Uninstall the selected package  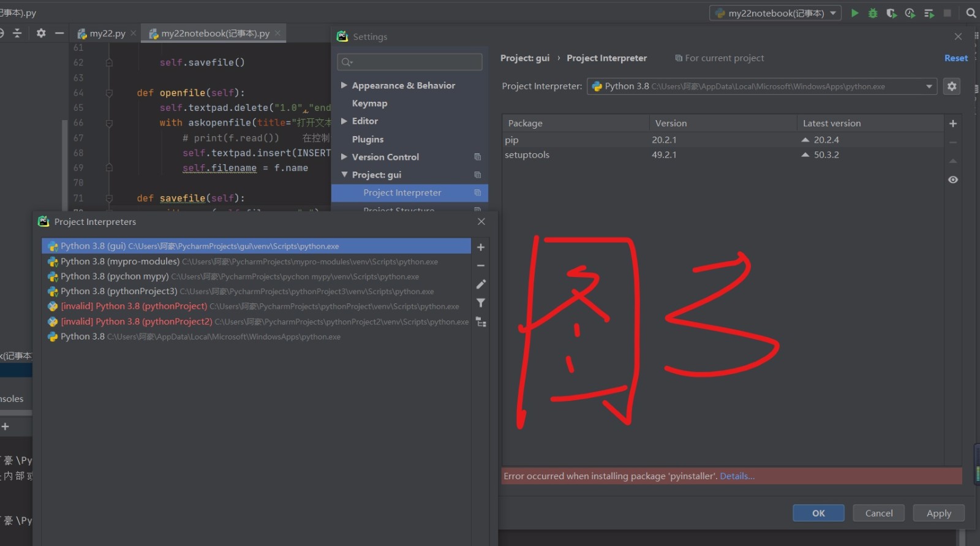tap(953, 142)
